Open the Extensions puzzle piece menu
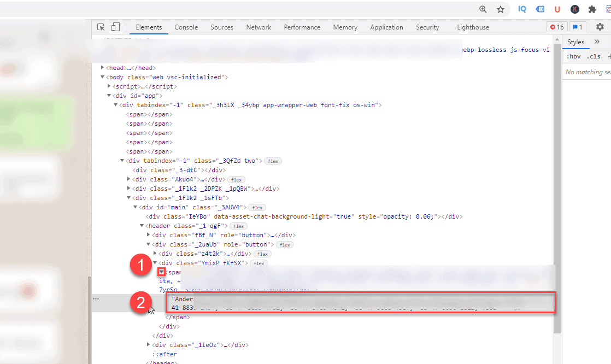Viewport: 611px width, 364px height. [x=592, y=9]
